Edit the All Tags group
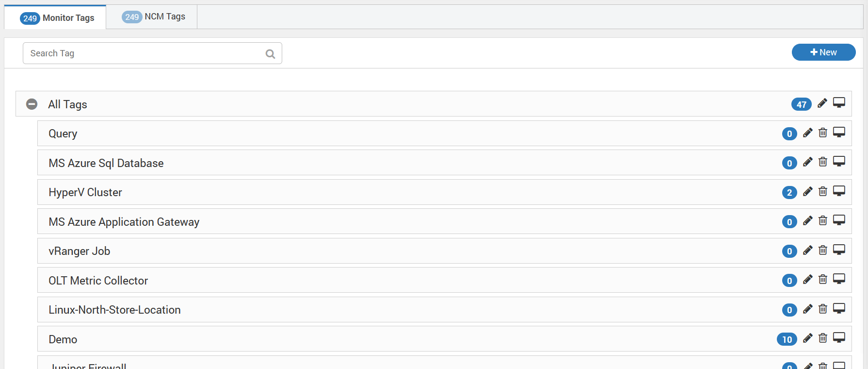 coord(822,103)
